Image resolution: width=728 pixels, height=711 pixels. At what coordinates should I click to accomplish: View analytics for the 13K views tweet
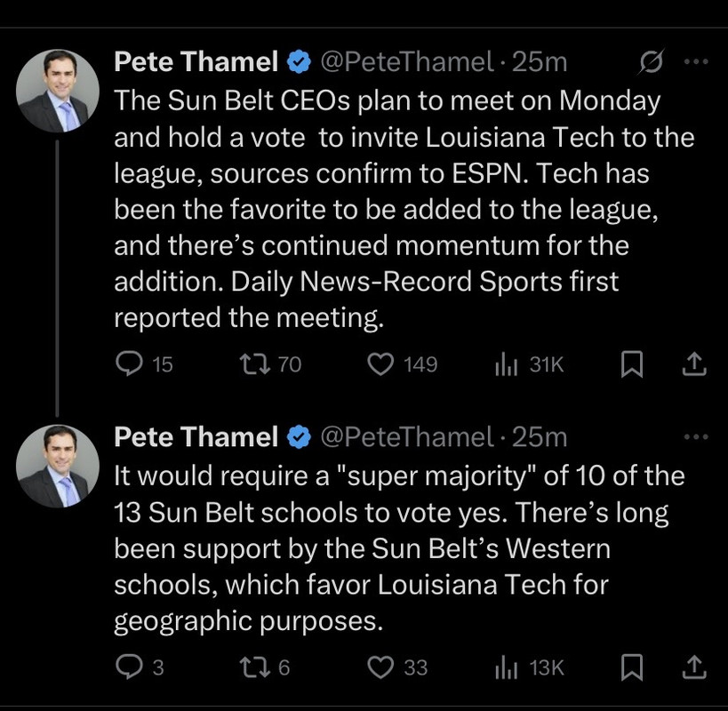click(x=506, y=667)
